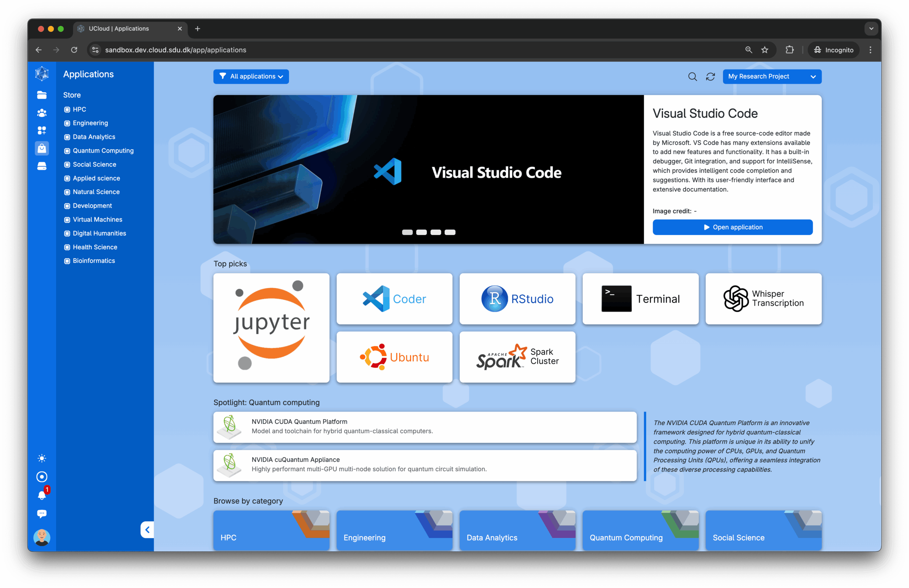Screen dimensions: 909x588
Task: Select Health Science in Store sidebar
Action: click(x=91, y=247)
